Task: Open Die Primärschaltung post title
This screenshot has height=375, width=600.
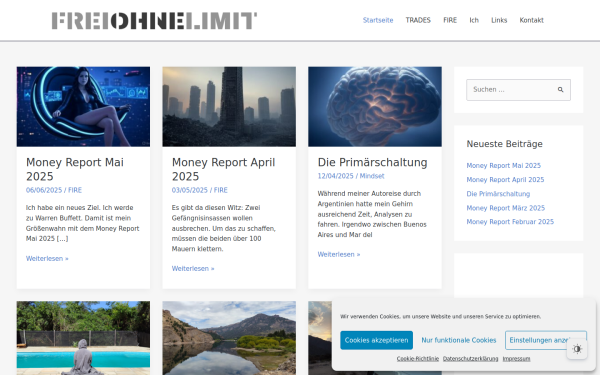Action: pos(372,162)
